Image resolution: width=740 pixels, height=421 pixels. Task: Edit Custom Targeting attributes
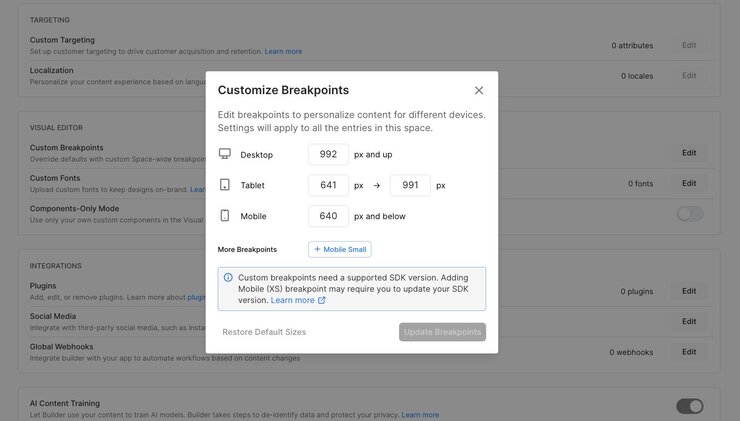[689, 45]
